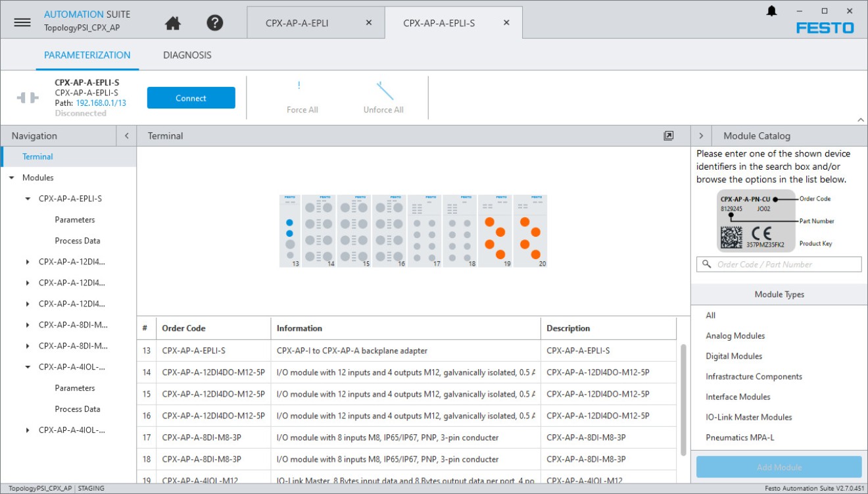Image resolution: width=868 pixels, height=494 pixels.
Task: Expand the last CPX-AP-A-4IOL node
Action: point(28,430)
